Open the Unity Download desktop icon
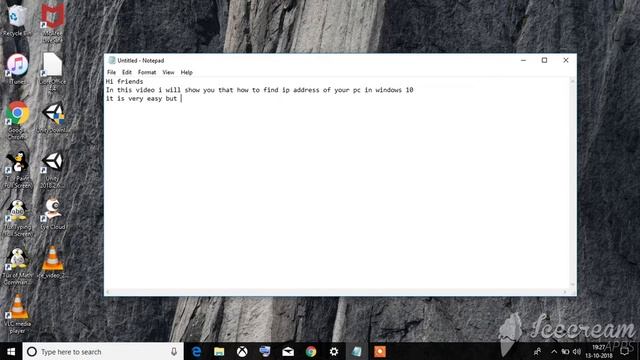640x360 pixels. click(x=53, y=117)
